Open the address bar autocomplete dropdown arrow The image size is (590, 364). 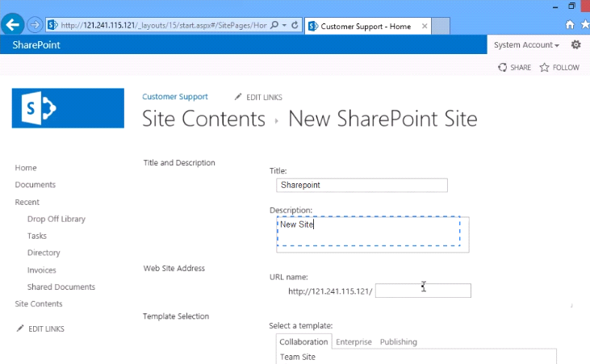tap(284, 25)
